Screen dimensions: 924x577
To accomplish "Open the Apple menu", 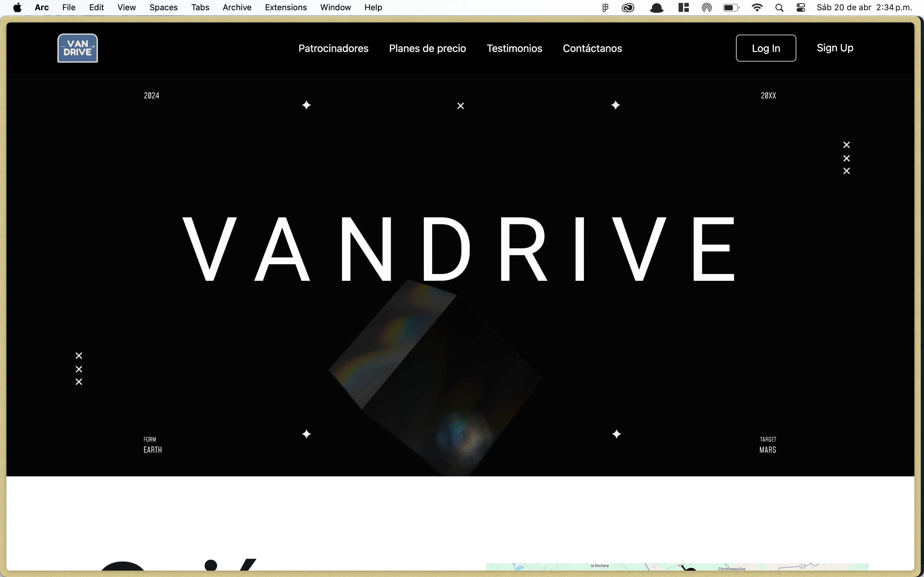I will [x=17, y=8].
